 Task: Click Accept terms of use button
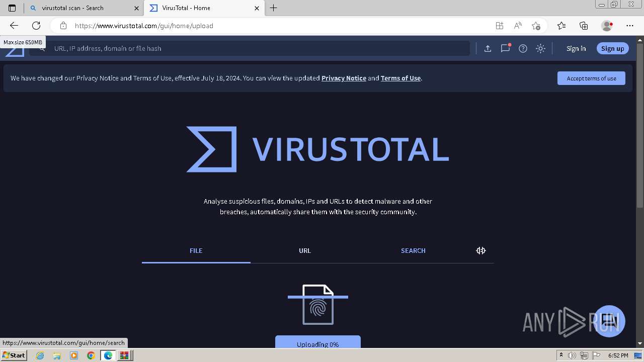(591, 78)
